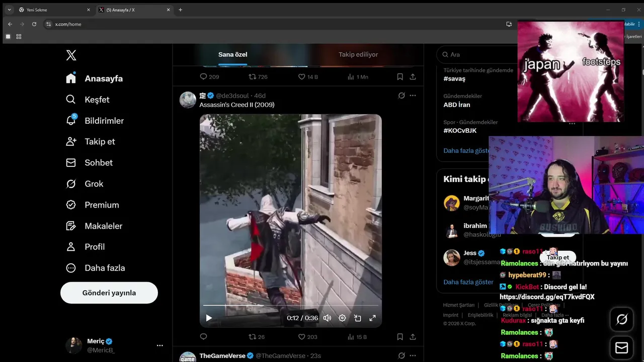
Task: Like the post with 203 likes
Action: pyautogui.click(x=307, y=337)
